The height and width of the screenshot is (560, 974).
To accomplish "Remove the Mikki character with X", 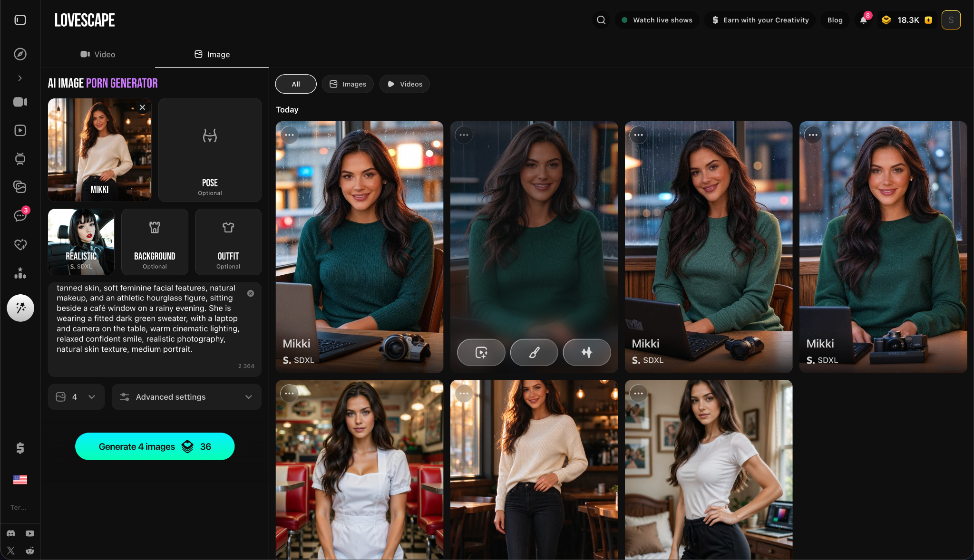I will click(142, 107).
